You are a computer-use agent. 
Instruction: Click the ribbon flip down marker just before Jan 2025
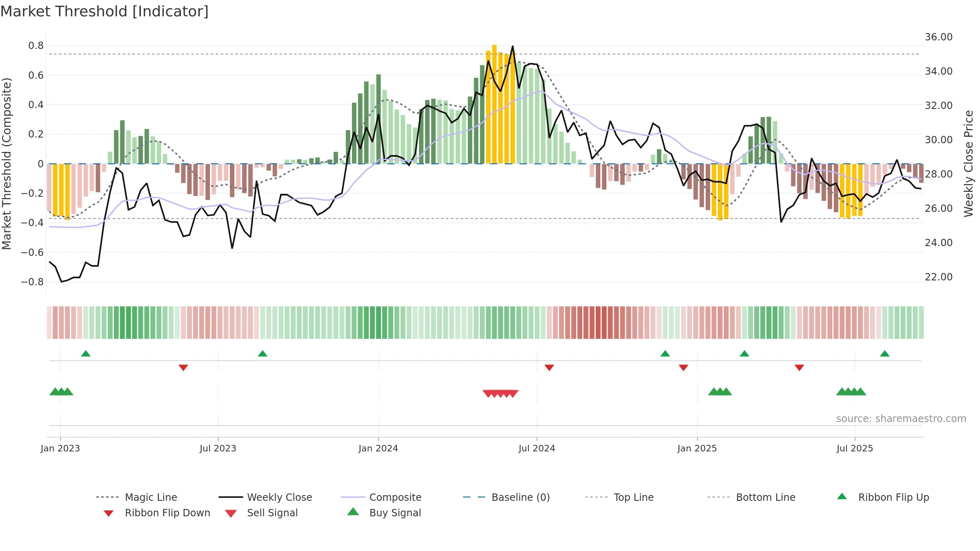tap(684, 368)
